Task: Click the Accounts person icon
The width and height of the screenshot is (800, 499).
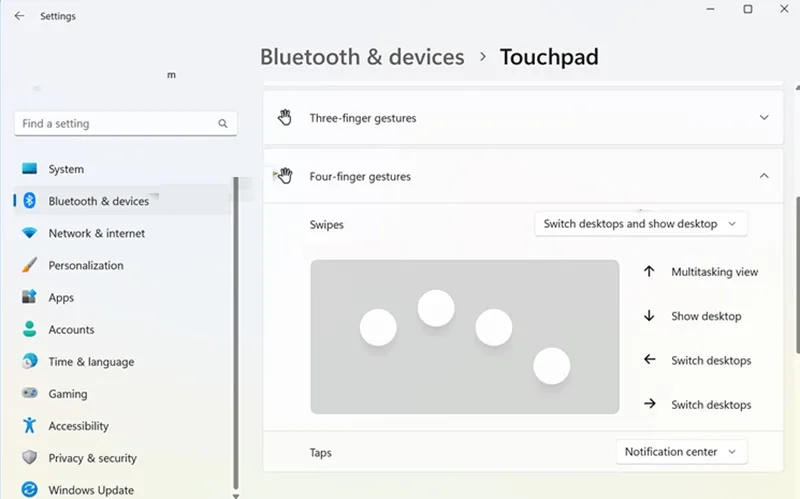Action: pyautogui.click(x=30, y=329)
